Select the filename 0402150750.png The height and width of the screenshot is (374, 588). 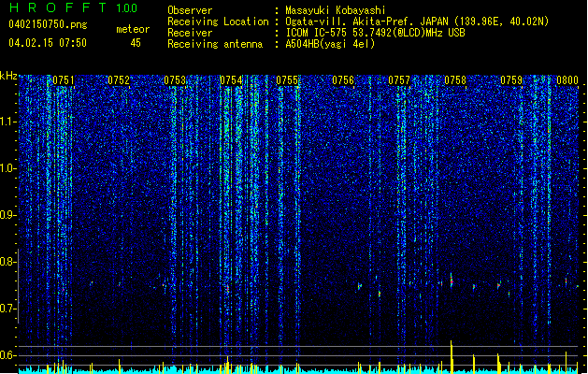pos(48,24)
